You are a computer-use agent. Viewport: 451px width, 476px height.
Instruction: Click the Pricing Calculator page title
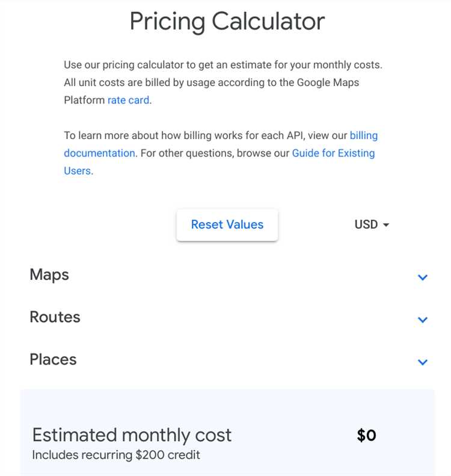(x=227, y=22)
